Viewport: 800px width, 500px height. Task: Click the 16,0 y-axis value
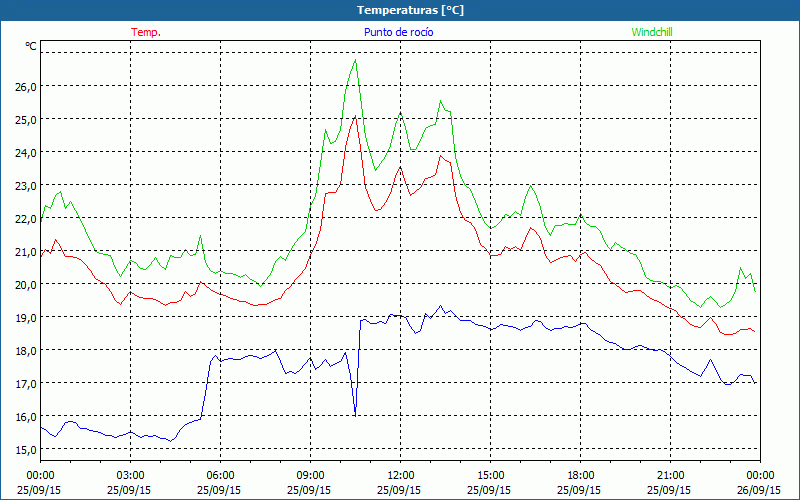point(26,416)
